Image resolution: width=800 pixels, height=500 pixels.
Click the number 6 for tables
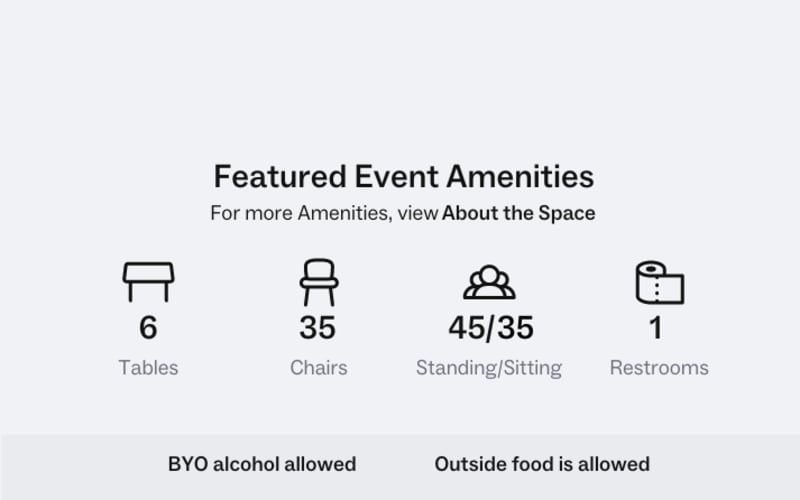148,328
